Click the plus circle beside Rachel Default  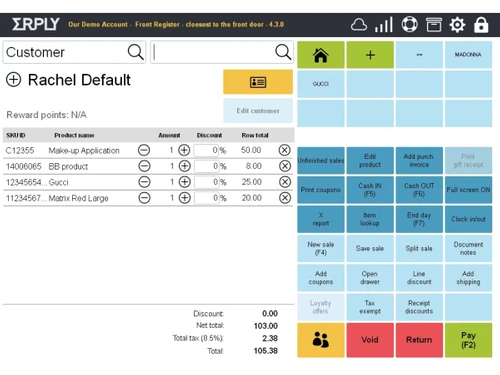point(14,80)
